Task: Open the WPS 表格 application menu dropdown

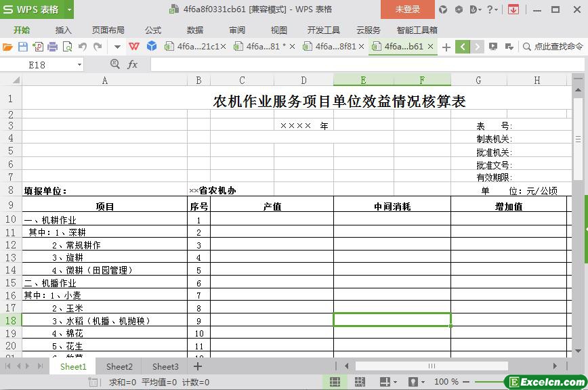Action: tap(69, 9)
